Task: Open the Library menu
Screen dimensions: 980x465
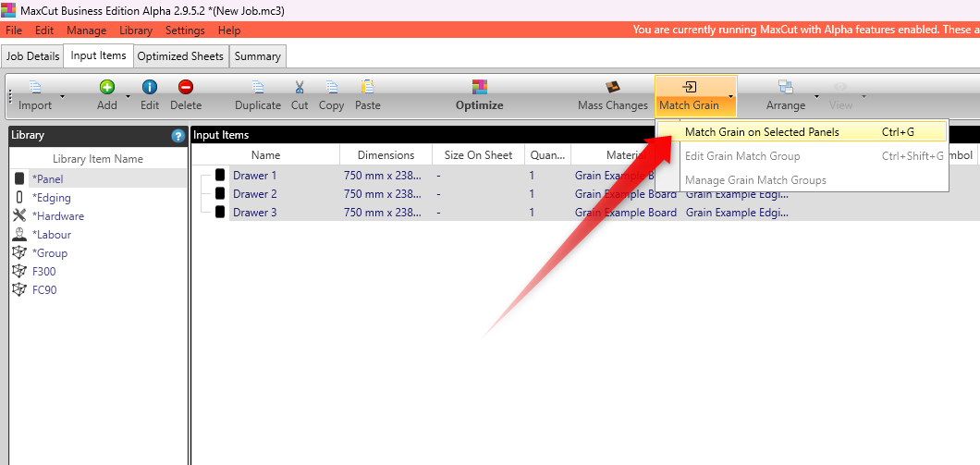Action: (x=136, y=30)
